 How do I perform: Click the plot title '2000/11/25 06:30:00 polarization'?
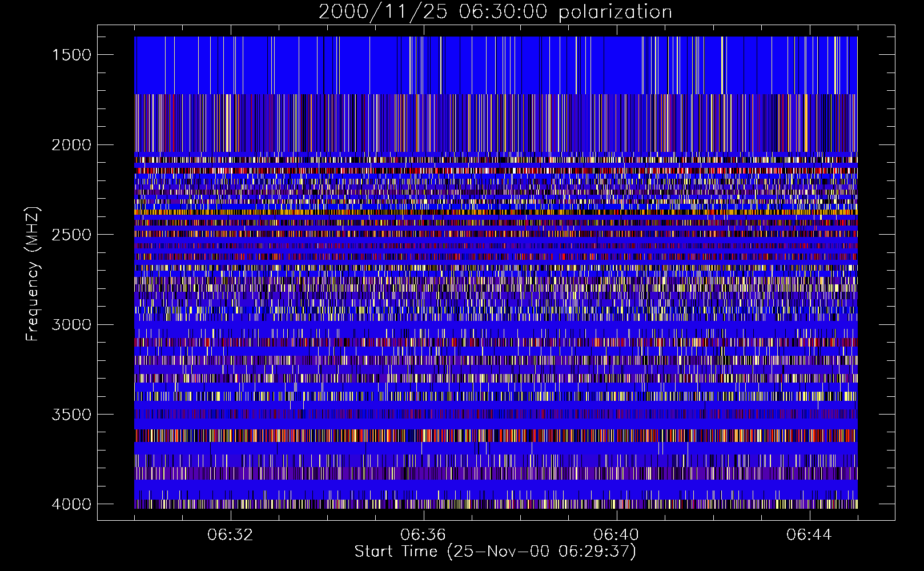point(495,12)
